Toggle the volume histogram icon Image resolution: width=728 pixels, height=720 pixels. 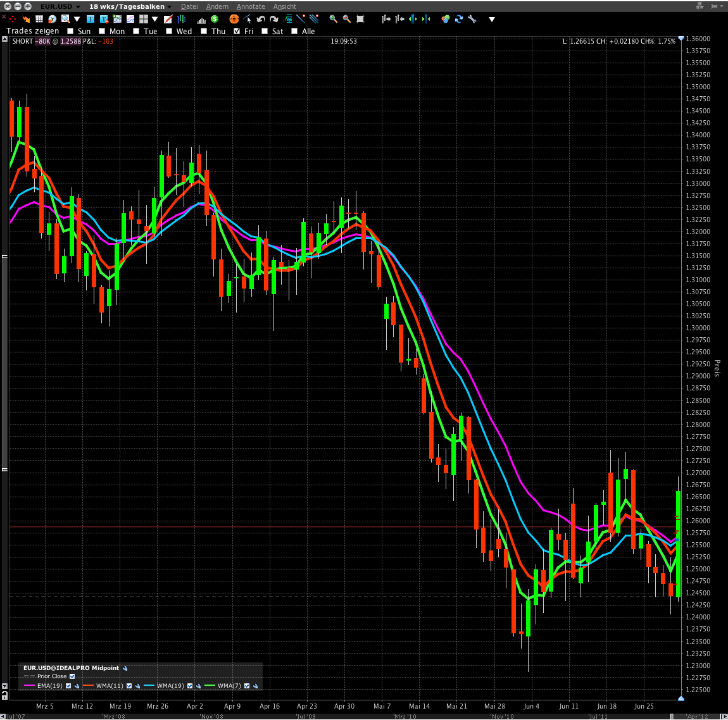click(201, 20)
